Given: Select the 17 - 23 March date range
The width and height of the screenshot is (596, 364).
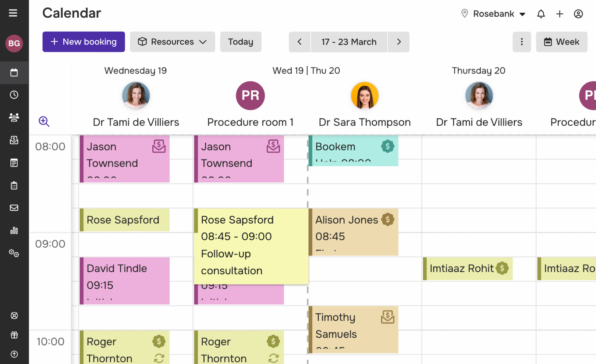Looking at the screenshot, I should (349, 42).
